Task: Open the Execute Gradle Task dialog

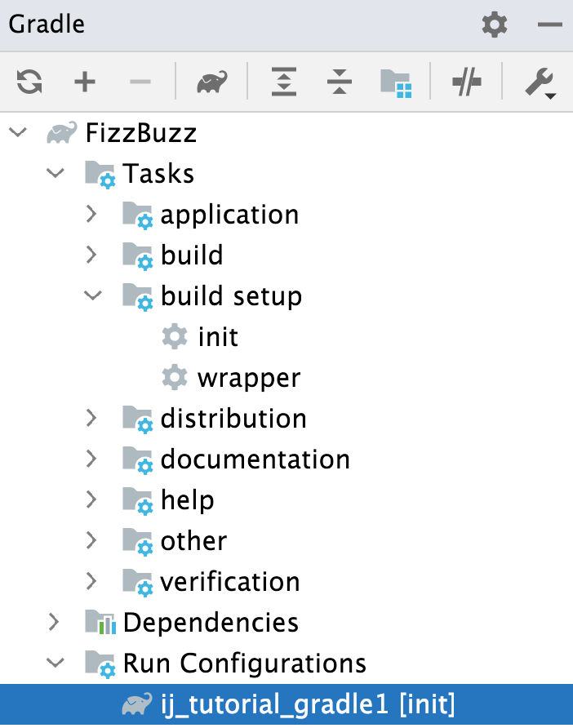Action: point(212,82)
